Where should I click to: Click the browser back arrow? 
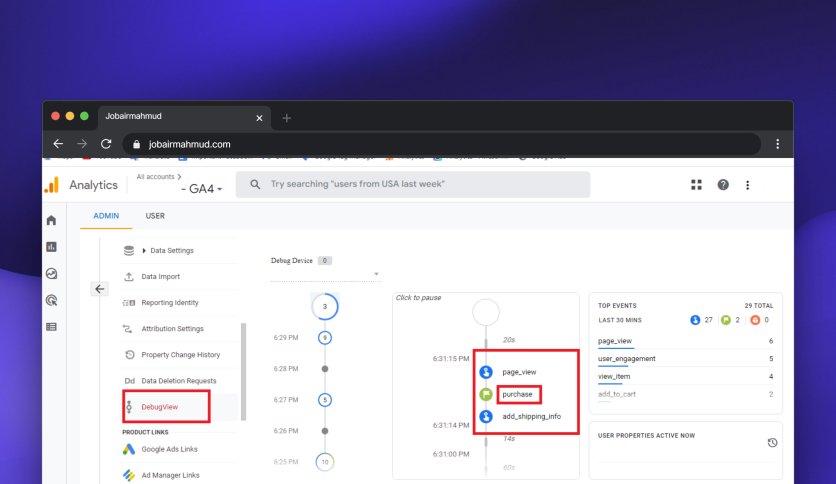point(58,144)
